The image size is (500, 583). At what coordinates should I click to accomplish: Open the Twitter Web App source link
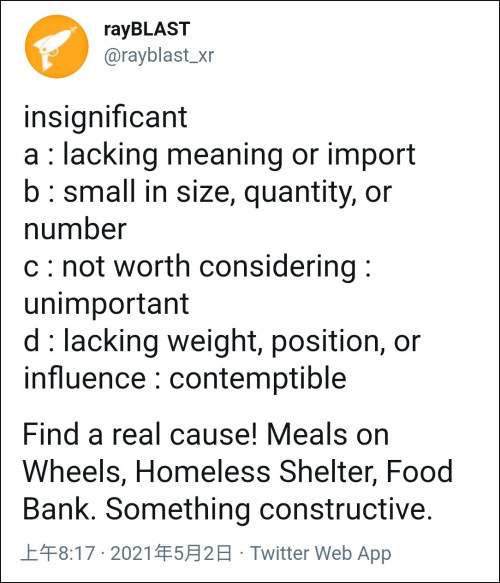(x=320, y=553)
